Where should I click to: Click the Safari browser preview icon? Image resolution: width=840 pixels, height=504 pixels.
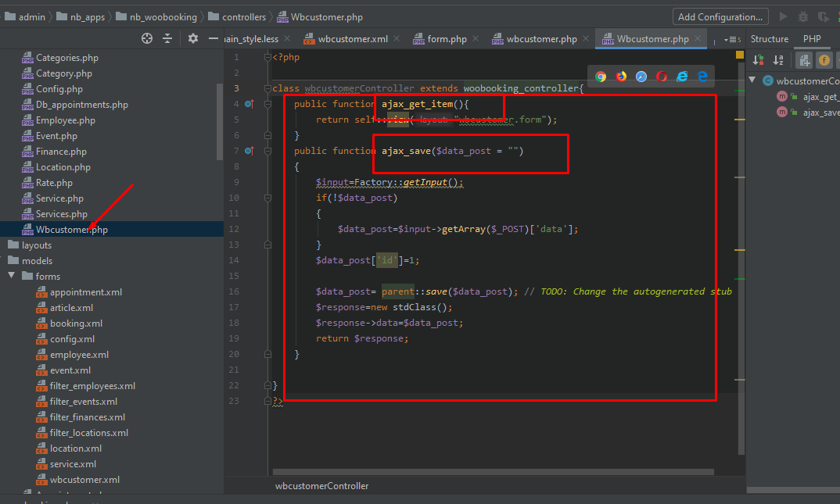click(x=641, y=77)
